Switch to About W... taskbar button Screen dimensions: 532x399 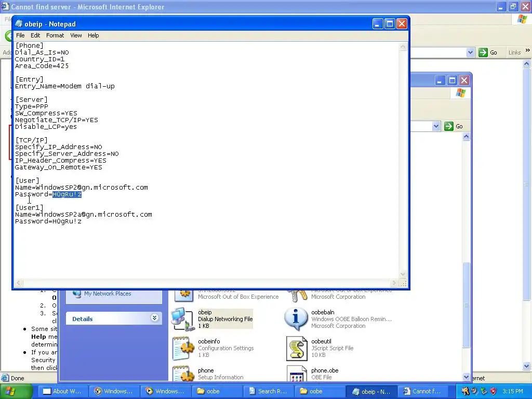point(62,391)
